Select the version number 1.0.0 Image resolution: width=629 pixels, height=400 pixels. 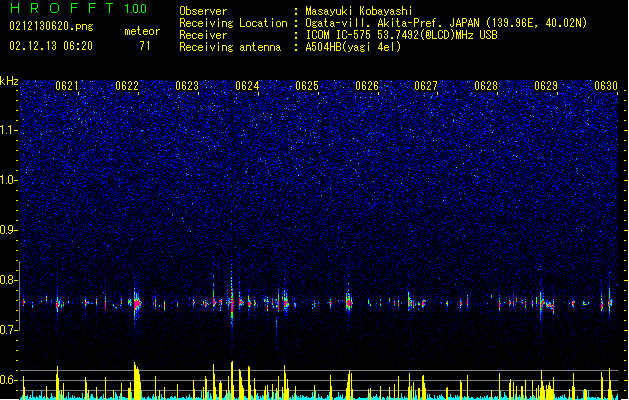pyautogui.click(x=136, y=8)
